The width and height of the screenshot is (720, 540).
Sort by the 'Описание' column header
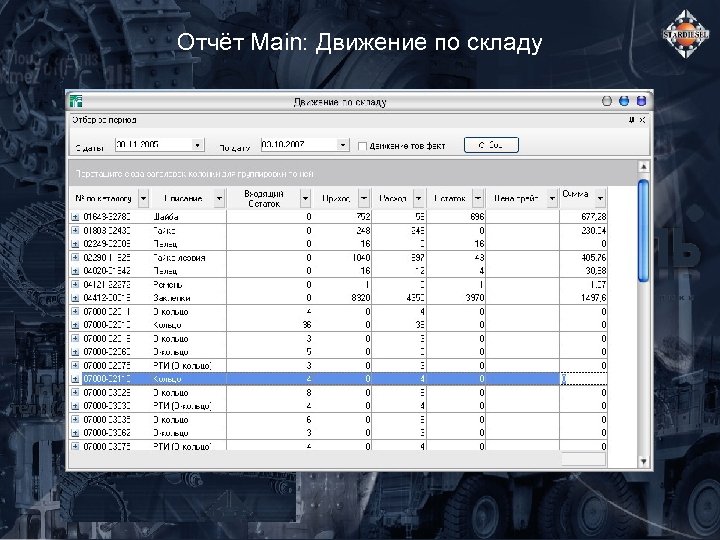point(183,199)
